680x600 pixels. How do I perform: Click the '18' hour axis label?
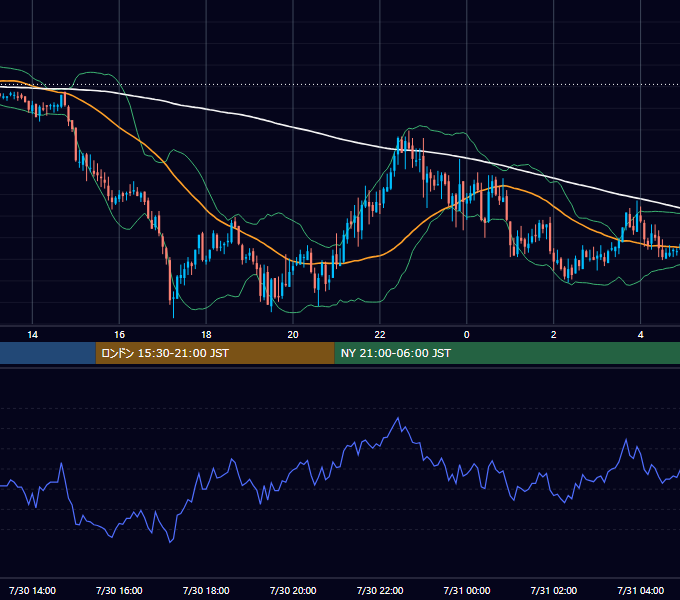[x=206, y=335]
